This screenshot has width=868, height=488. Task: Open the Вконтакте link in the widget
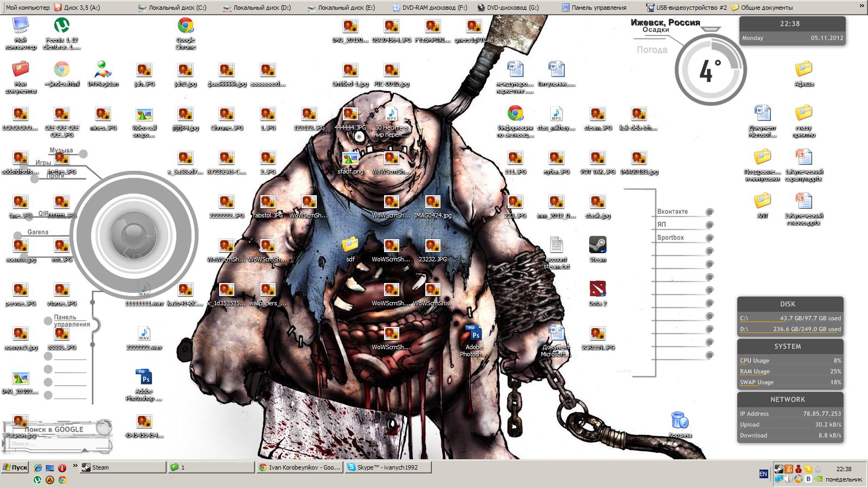[x=673, y=211]
